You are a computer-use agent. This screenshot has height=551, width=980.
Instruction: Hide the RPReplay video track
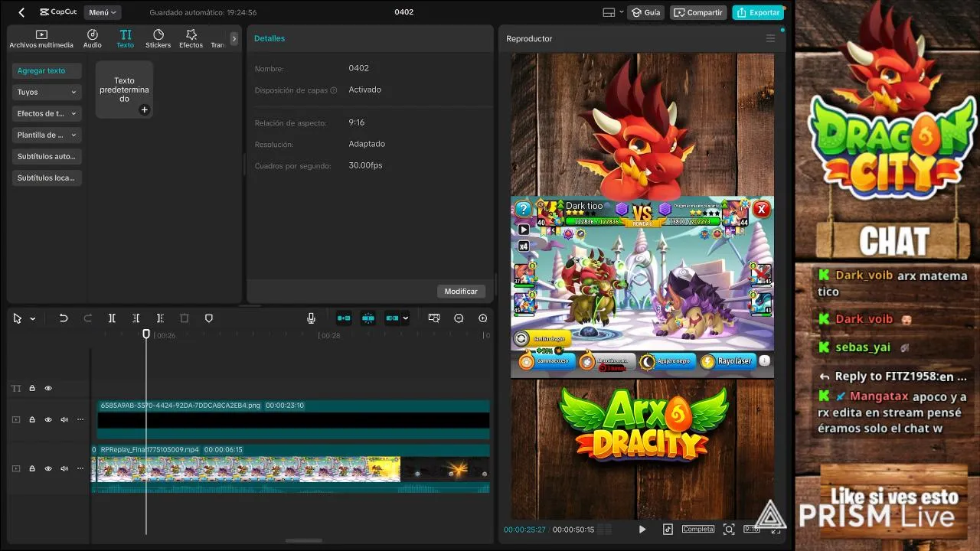click(x=48, y=468)
